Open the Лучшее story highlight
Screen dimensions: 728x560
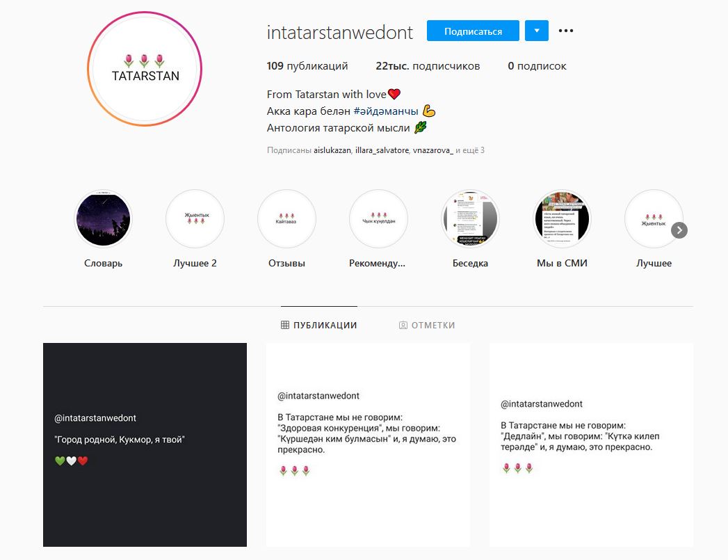654,218
